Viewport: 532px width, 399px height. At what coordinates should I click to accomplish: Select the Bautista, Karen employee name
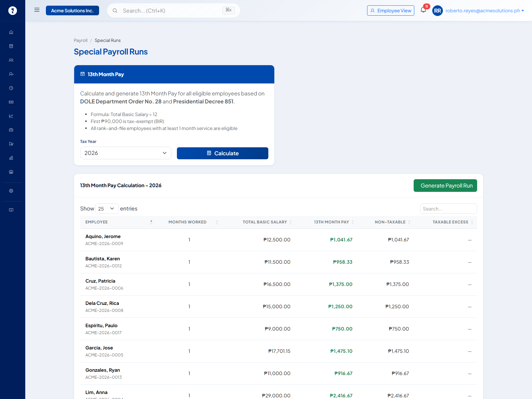[x=103, y=259]
